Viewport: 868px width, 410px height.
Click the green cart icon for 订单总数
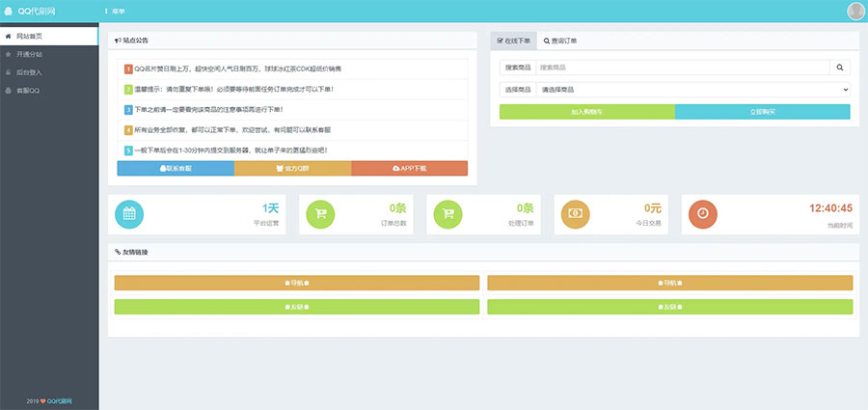[x=320, y=214]
